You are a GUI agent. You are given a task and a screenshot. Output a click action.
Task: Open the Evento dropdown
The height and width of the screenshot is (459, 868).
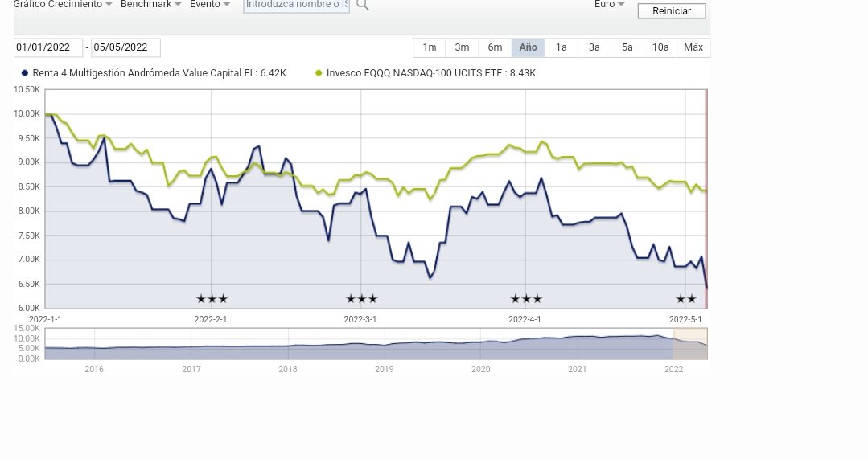pos(210,5)
